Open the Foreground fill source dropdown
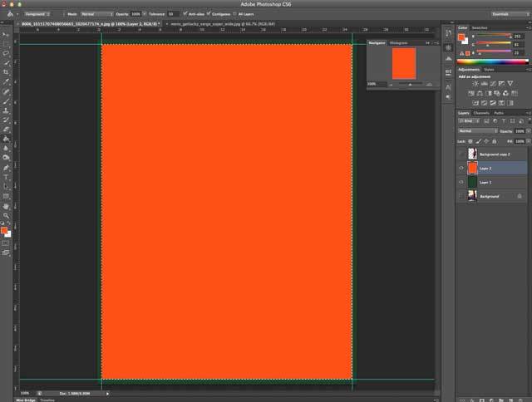 click(38, 14)
